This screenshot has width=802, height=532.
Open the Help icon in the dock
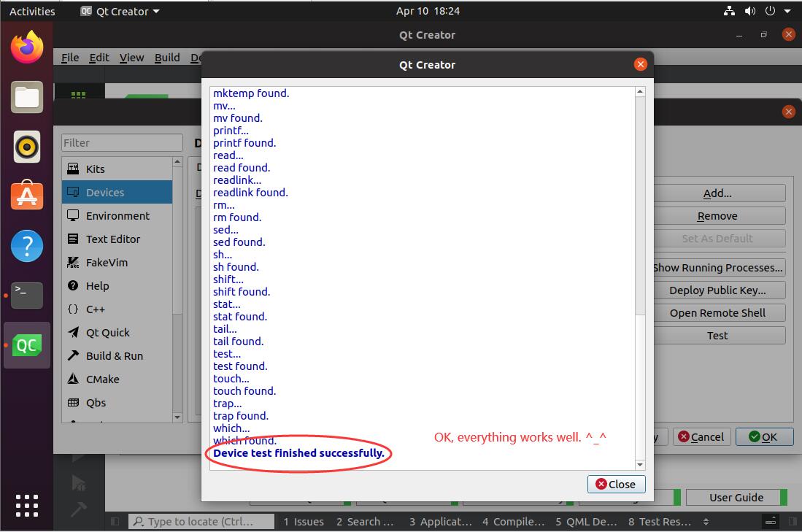pyautogui.click(x=26, y=245)
